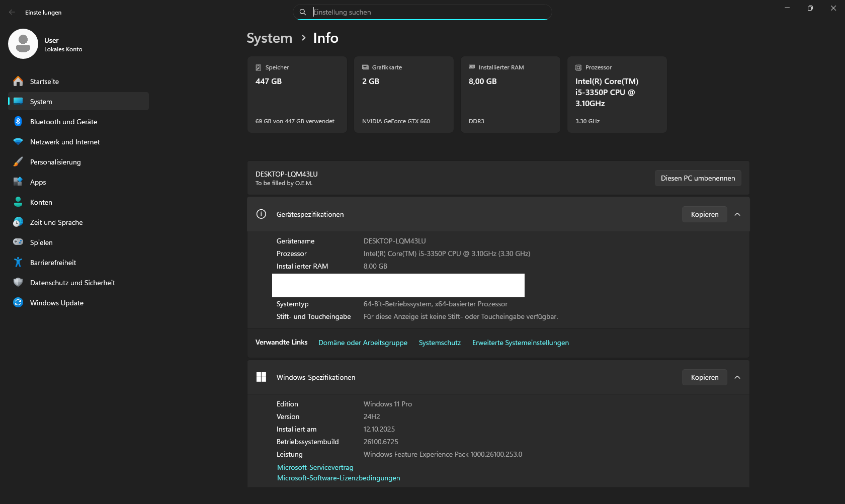Click the Spielen gamepad icon
The image size is (845, 504).
18,242
